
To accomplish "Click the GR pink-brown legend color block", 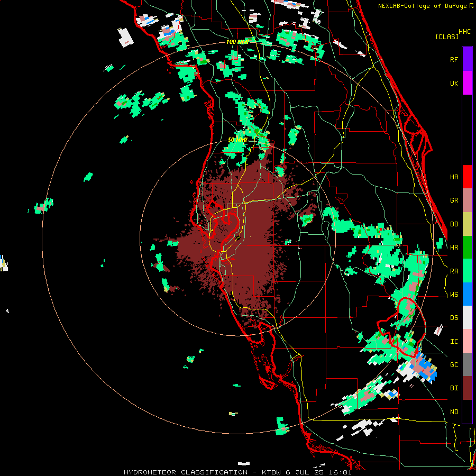I will [467, 200].
